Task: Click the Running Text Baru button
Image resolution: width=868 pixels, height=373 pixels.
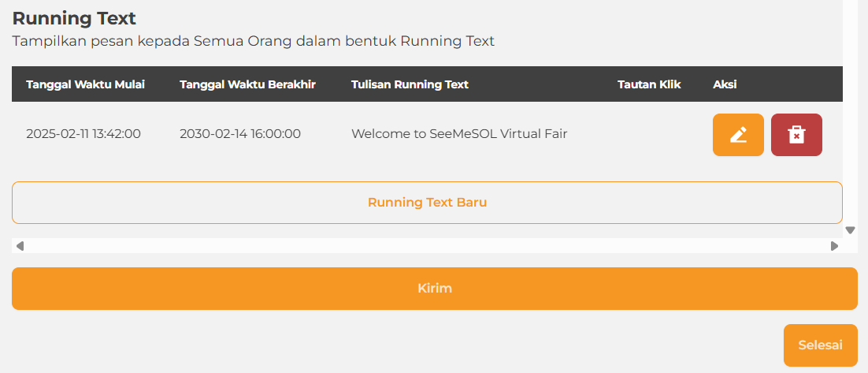Action: 427,203
